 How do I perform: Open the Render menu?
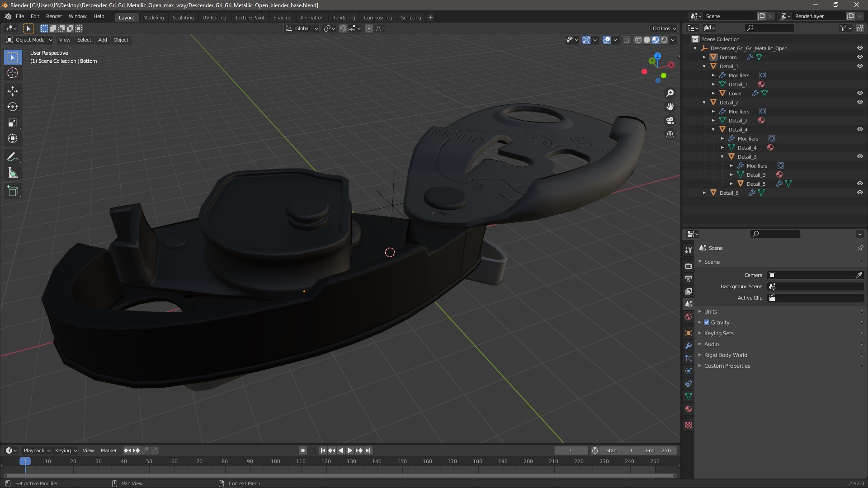coord(54,16)
